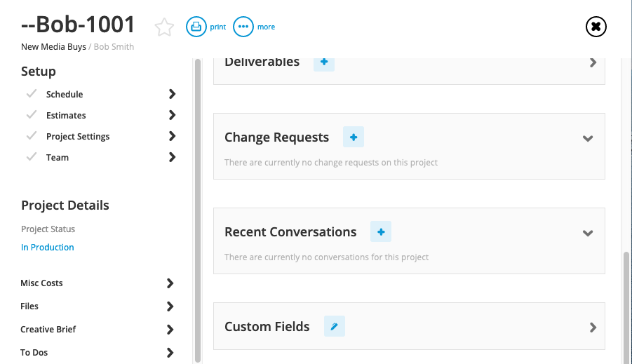Change the In Production project status
632x364 pixels.
tap(48, 248)
